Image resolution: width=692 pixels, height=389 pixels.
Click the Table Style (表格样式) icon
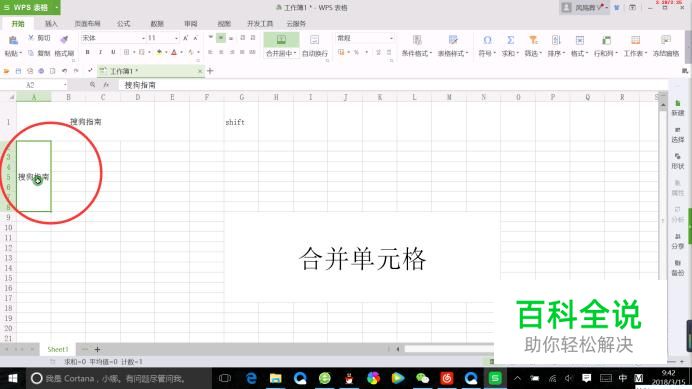(x=453, y=40)
